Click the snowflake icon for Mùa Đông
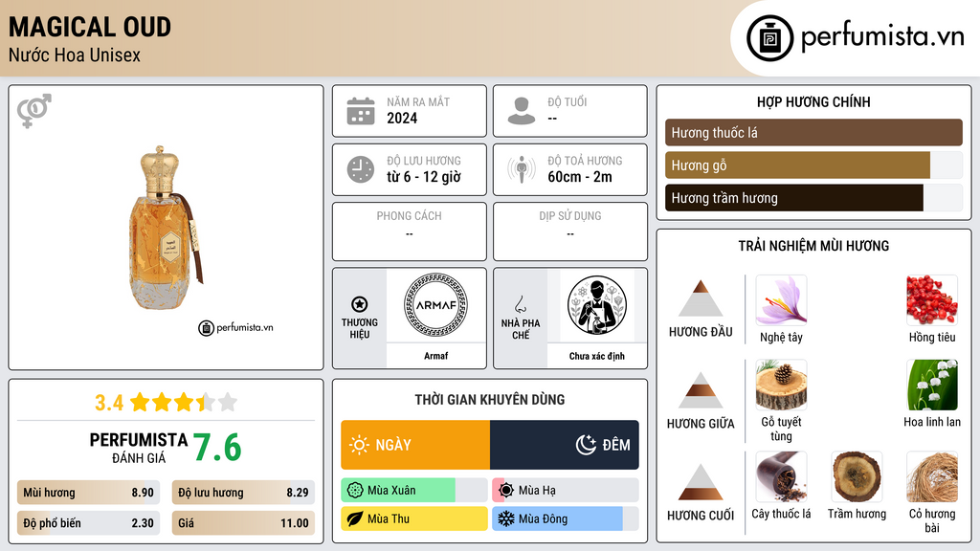Image resolution: width=980 pixels, height=551 pixels. (506, 518)
